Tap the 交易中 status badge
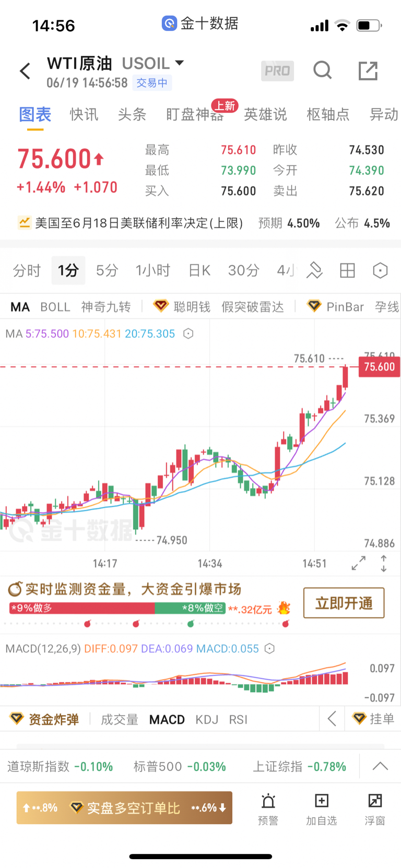Image resolution: width=401 pixels, height=868 pixels. [152, 82]
